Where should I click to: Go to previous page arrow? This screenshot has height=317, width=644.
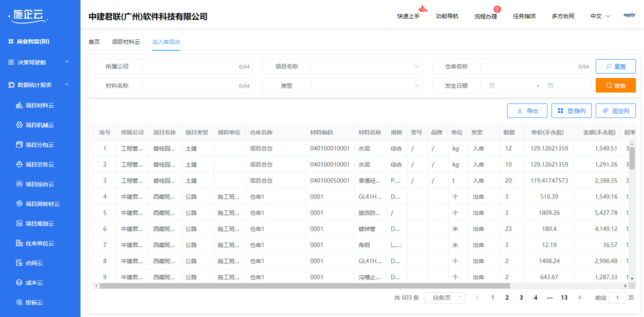click(x=477, y=298)
